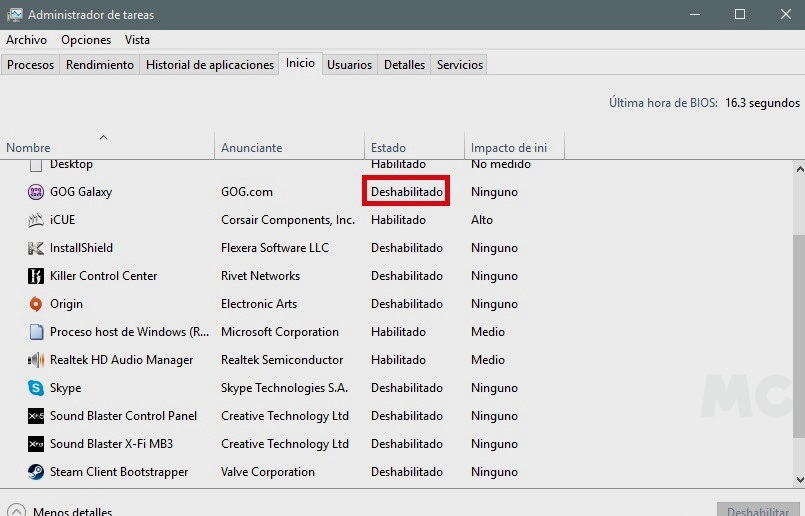The image size is (805, 516).
Task: Select the Proceso host de Windows row
Action: pyautogui.click(x=130, y=332)
